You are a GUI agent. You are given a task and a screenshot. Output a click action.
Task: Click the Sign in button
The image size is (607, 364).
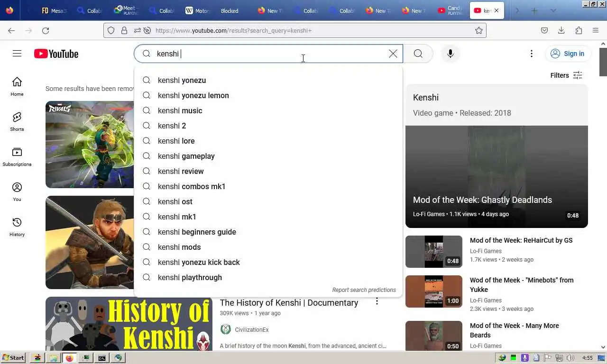click(x=568, y=54)
